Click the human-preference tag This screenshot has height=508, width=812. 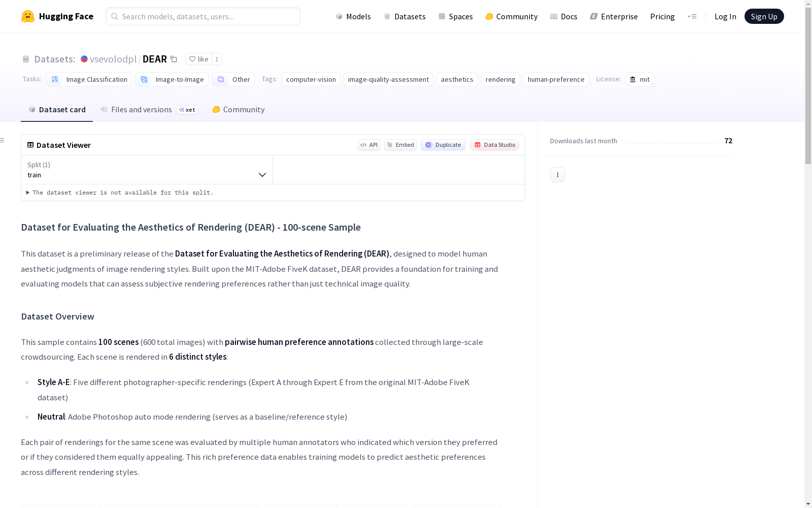pyautogui.click(x=556, y=79)
